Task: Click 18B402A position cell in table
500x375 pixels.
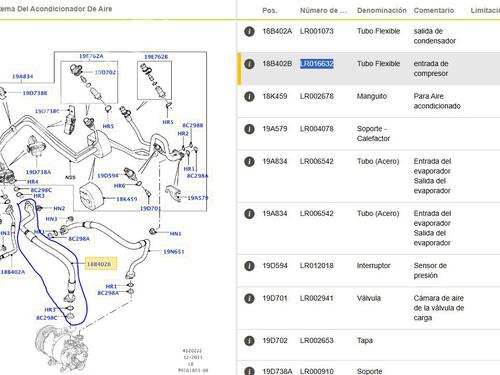Action: pos(277,31)
